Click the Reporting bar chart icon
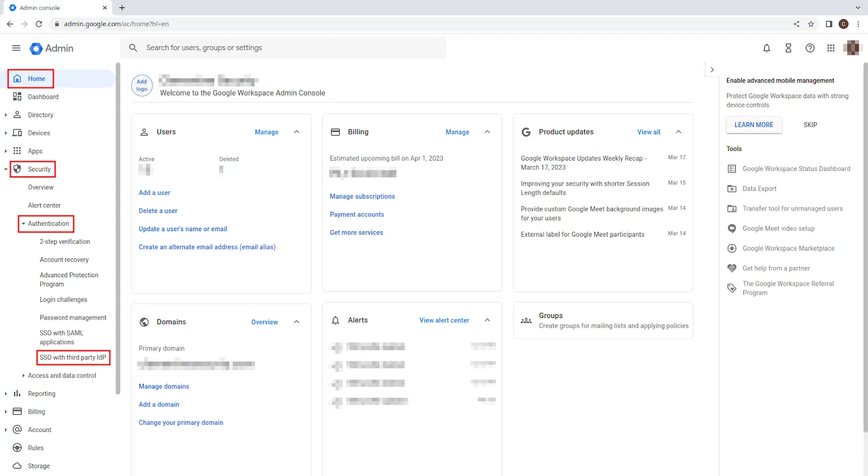The width and height of the screenshot is (868, 476). pyautogui.click(x=17, y=394)
